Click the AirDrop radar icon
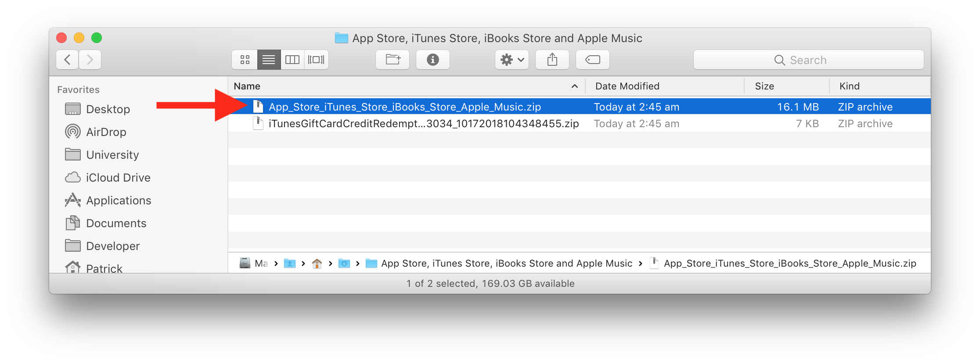This screenshot has width=980, height=364. tap(73, 132)
